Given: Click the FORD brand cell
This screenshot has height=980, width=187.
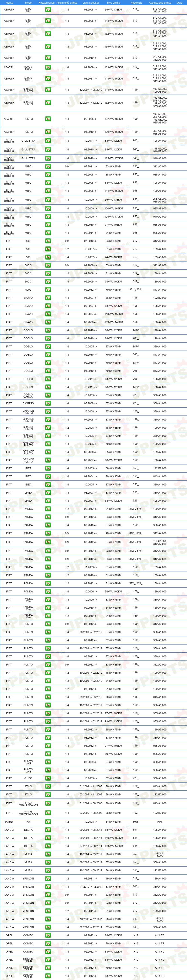Looking at the screenshot, I should (9, 821).
